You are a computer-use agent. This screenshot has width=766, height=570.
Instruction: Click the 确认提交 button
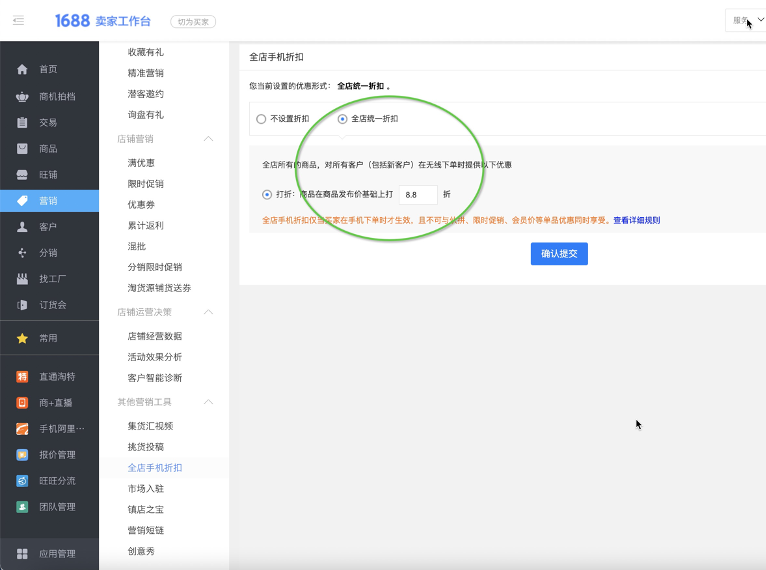click(559, 254)
